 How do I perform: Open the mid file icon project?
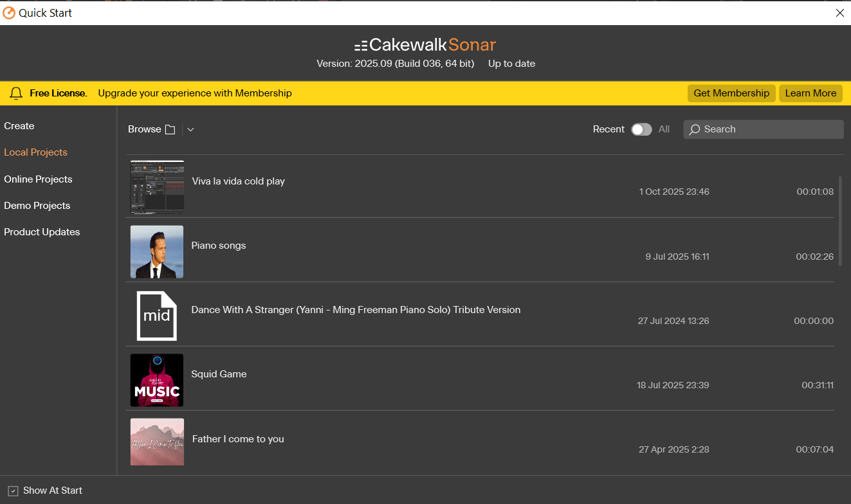157,316
